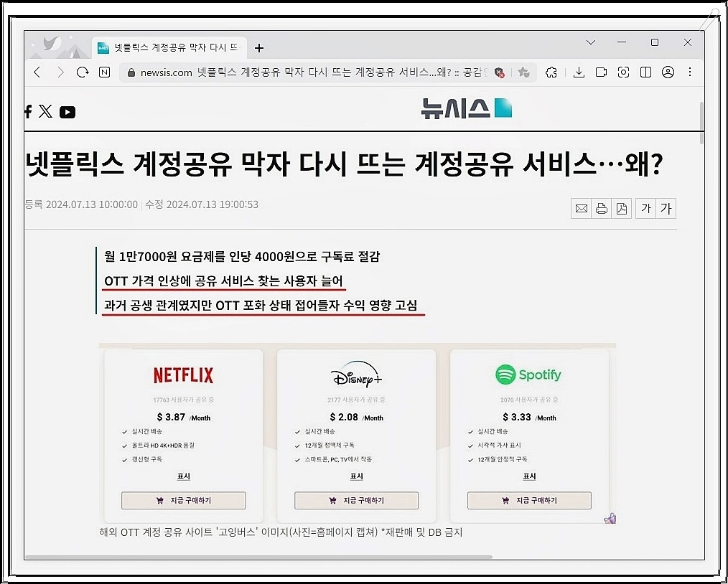The width and height of the screenshot is (728, 584).
Task: Click 17763 사용자가 공유 중 text
Action: click(x=183, y=400)
